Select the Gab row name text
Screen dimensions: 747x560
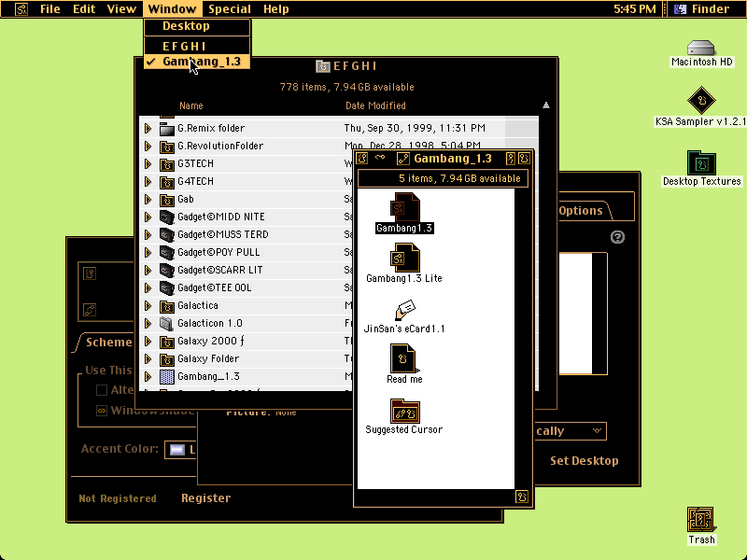coord(185,200)
